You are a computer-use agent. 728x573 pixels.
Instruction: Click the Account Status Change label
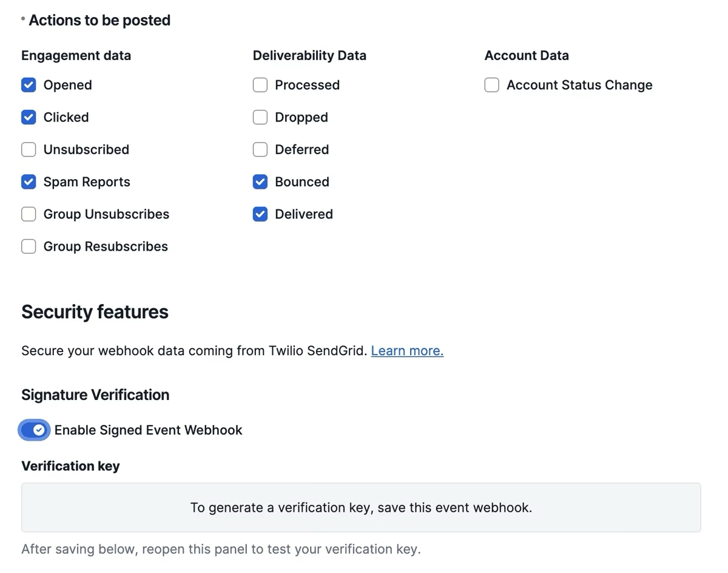coord(579,85)
